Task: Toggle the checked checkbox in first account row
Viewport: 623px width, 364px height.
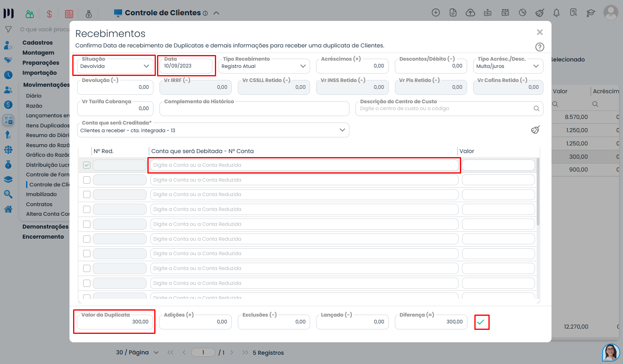Action: pos(87,165)
